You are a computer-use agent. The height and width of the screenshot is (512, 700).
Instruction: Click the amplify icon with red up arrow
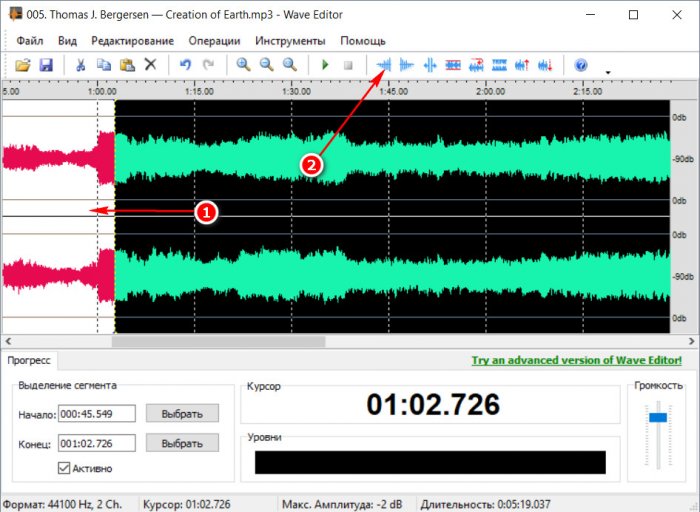[x=522, y=66]
